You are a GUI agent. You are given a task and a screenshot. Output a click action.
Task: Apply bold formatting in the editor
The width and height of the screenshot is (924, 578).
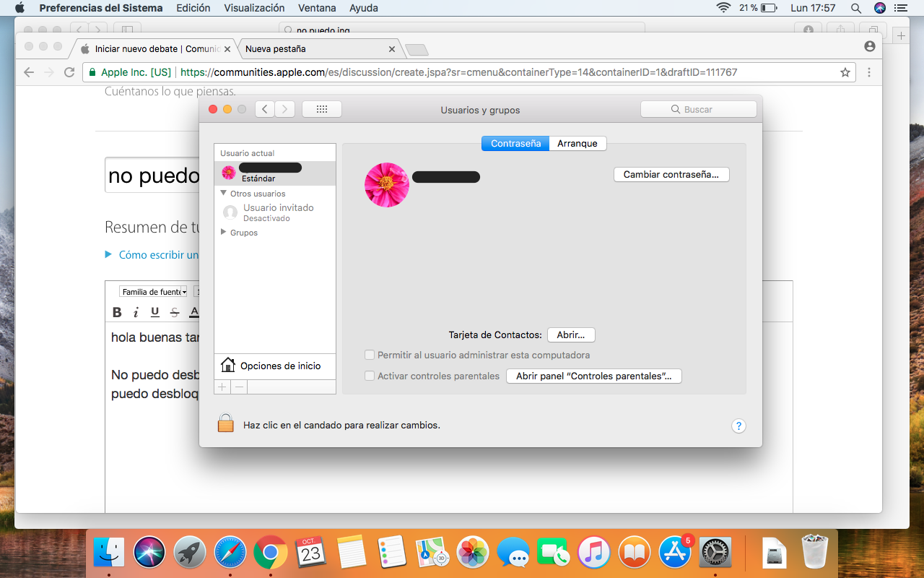tap(117, 312)
